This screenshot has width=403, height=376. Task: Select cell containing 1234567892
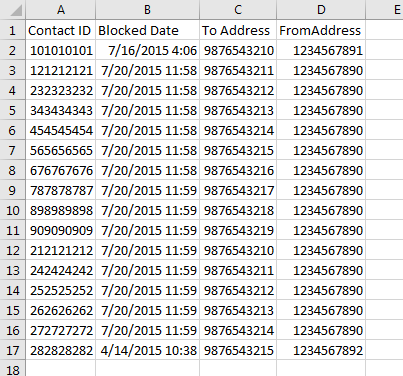(321, 350)
